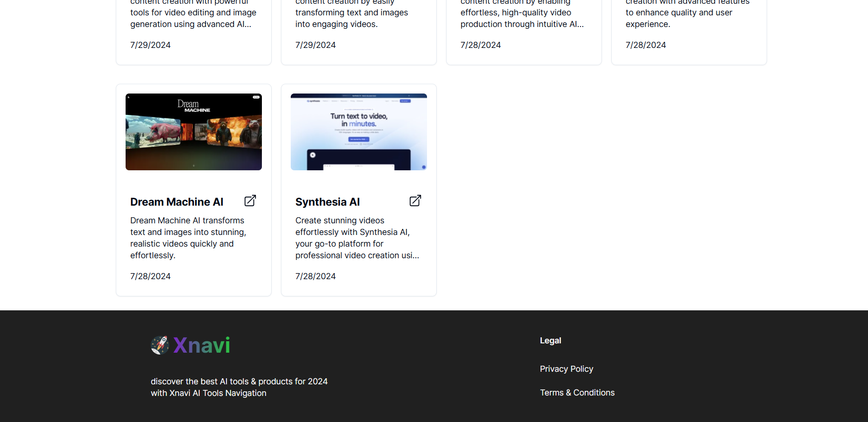Open the Privacy Policy link
868x422 pixels.
click(567, 369)
